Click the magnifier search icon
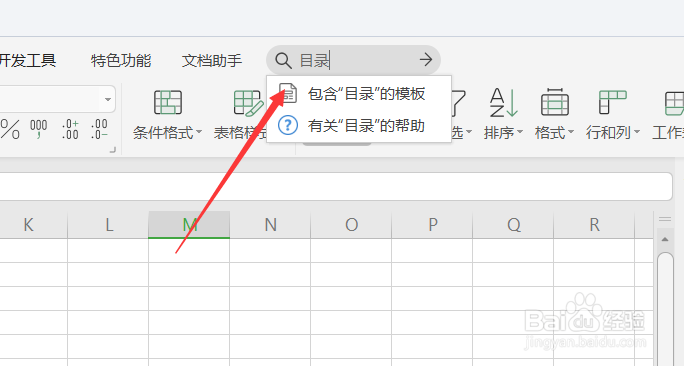This screenshot has width=684, height=366. pos(283,60)
